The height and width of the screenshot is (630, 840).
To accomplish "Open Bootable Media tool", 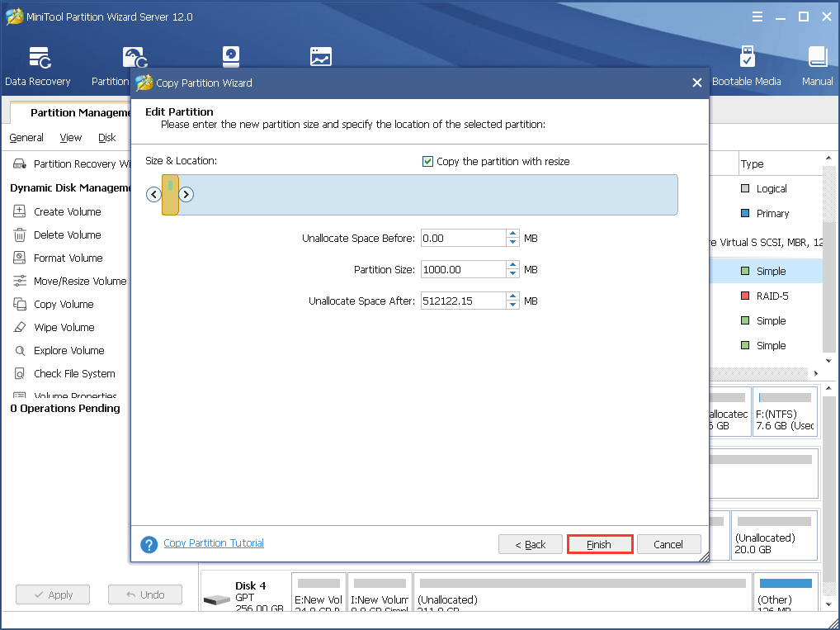I will [x=746, y=67].
